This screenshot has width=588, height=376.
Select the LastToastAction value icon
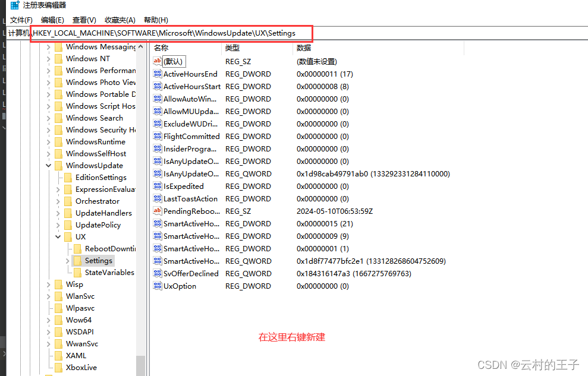coord(158,198)
